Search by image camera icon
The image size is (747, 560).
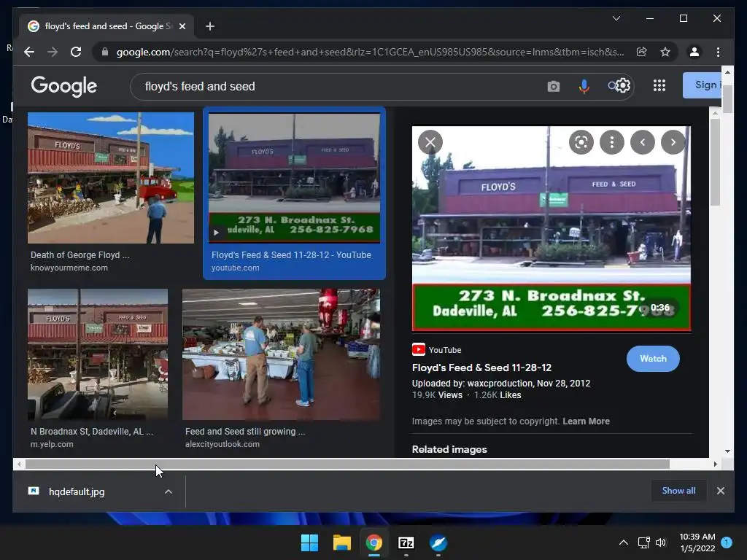553,86
